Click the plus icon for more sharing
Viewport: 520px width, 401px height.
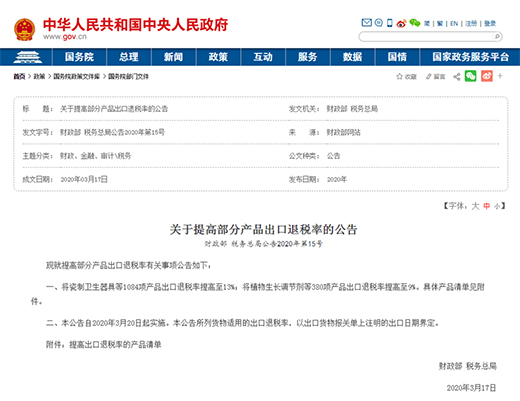point(500,76)
